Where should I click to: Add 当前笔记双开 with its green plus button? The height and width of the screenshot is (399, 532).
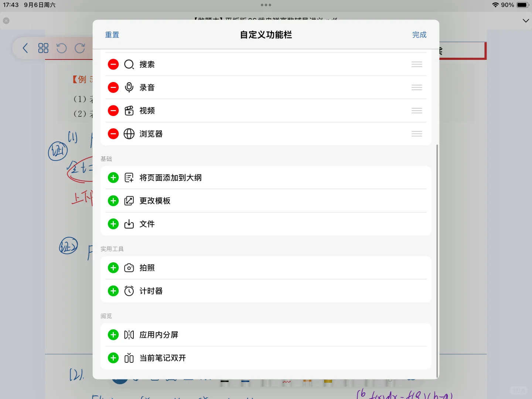click(113, 358)
